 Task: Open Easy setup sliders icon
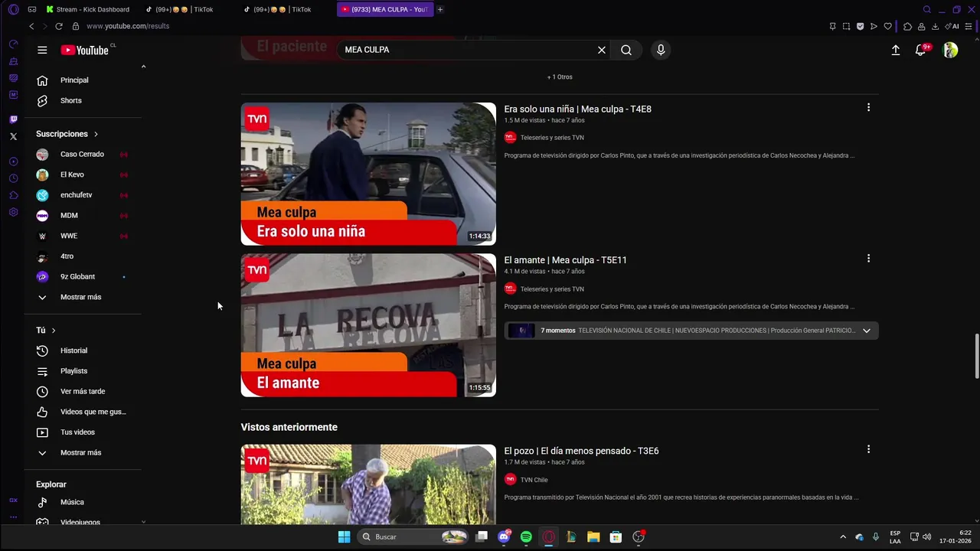coord(969,26)
